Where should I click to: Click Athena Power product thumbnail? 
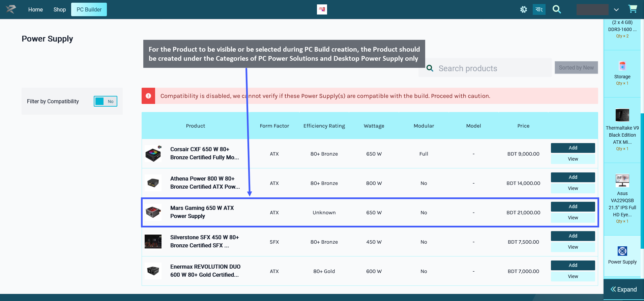coord(153,183)
